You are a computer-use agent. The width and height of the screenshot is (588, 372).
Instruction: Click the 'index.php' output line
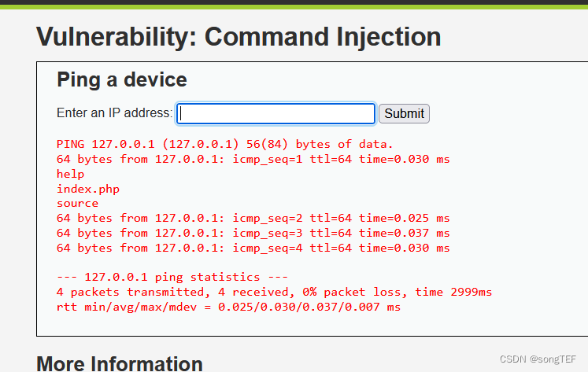click(88, 189)
